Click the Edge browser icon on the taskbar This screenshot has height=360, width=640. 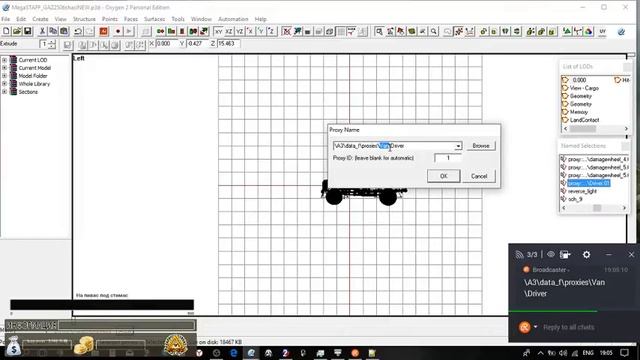[234, 353]
